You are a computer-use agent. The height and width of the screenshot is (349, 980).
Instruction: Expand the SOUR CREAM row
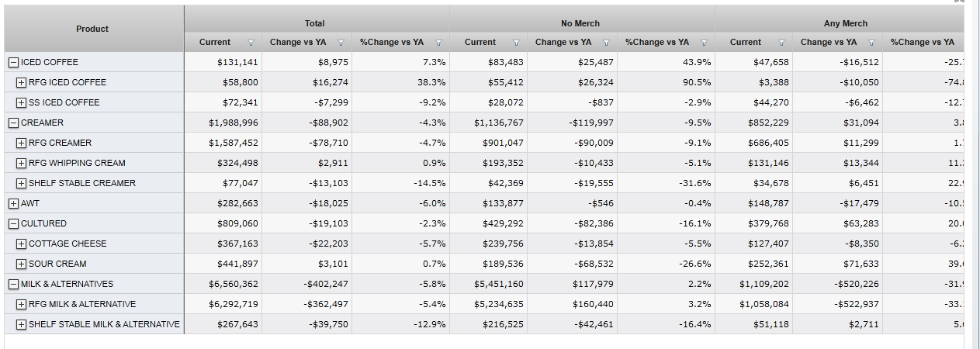coord(21,264)
